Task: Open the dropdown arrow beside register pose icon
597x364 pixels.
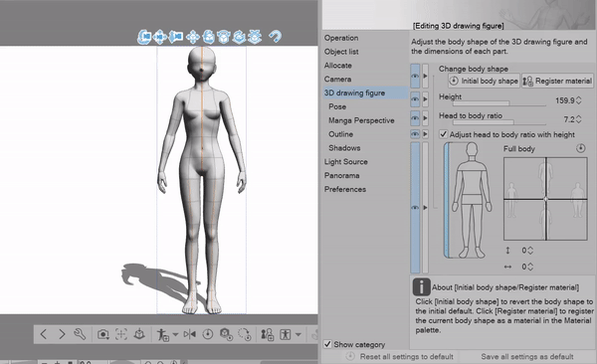Action: [175, 335]
